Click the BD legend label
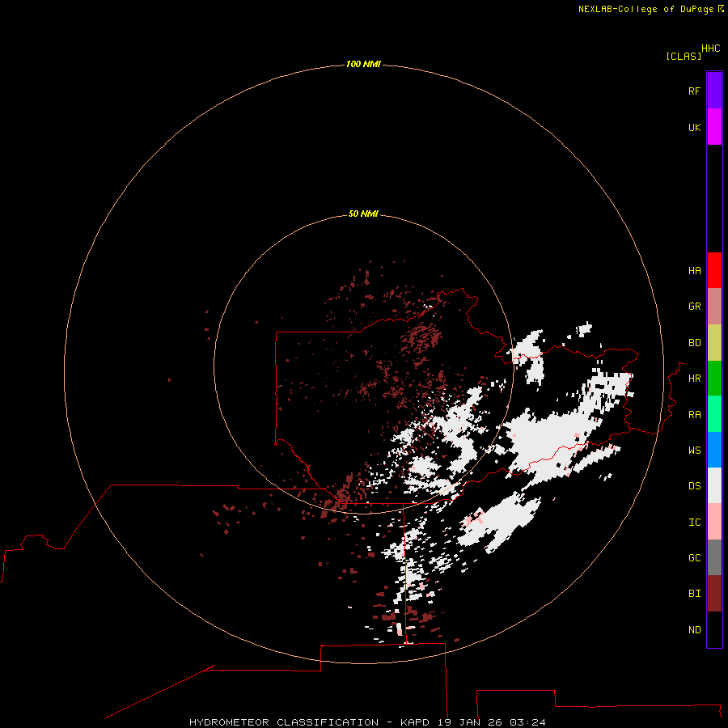Viewport: 728px width, 728px height. 695,343
